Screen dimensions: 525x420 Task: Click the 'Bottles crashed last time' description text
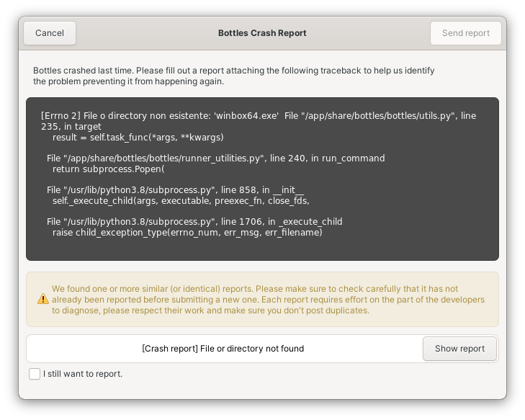click(x=234, y=76)
